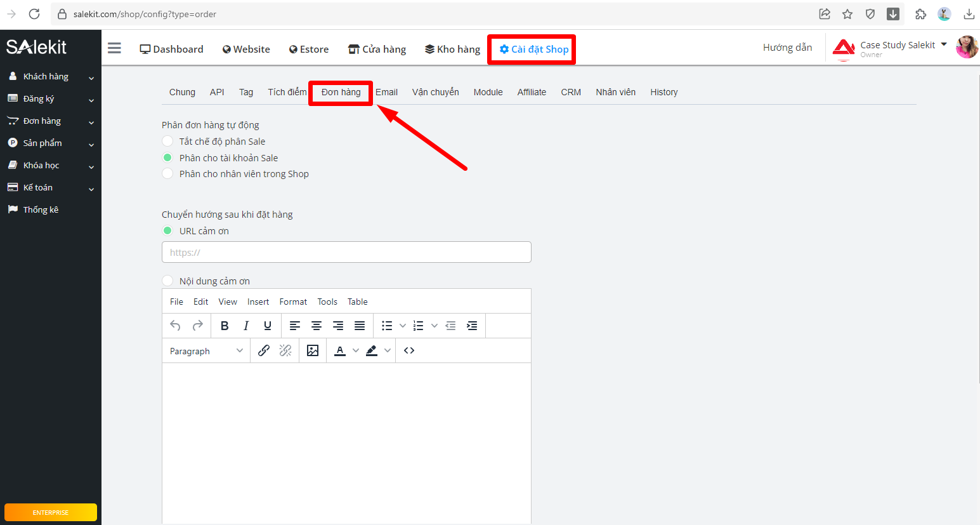Viewport: 980px width, 525px height.
Task: Decrease indent in editor
Action: pyautogui.click(x=450, y=326)
